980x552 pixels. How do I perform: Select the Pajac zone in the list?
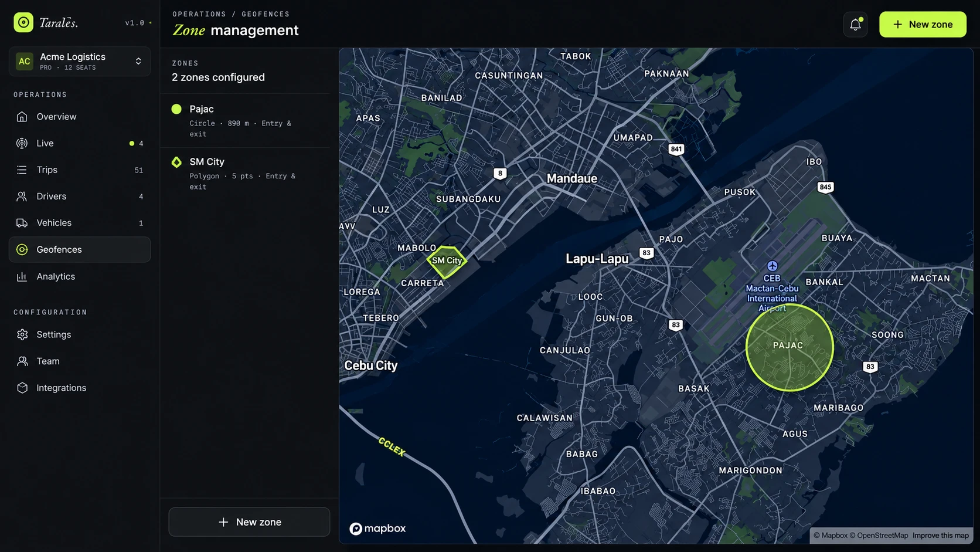tap(245, 121)
